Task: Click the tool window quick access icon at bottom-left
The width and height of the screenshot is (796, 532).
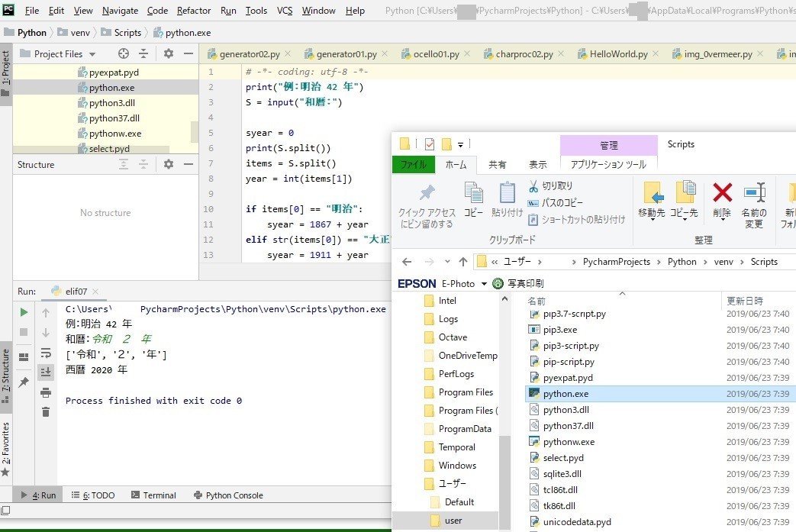Action: point(5,510)
